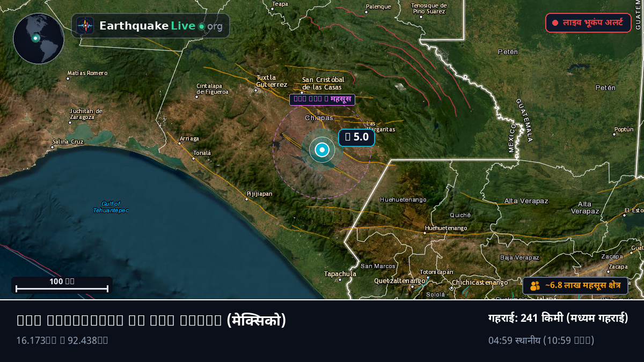Click the गहराई: 241 किमी depth text

(x=558, y=318)
